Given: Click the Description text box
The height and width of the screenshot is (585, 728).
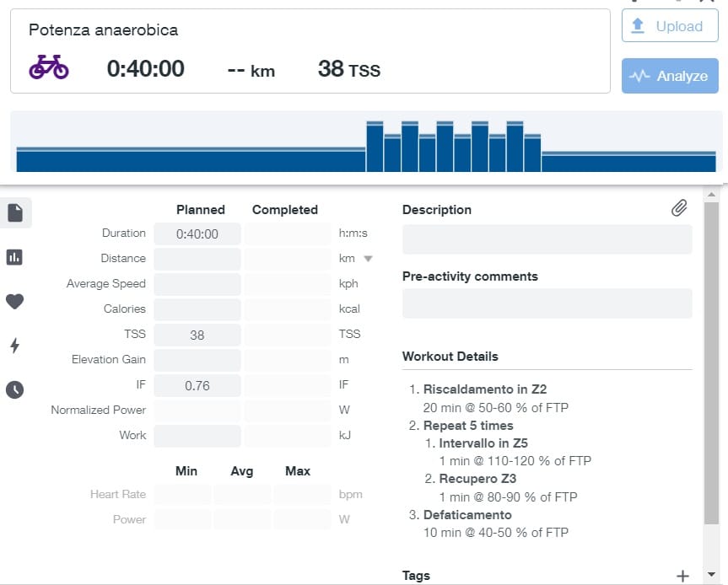Looking at the screenshot, I should pos(547,239).
